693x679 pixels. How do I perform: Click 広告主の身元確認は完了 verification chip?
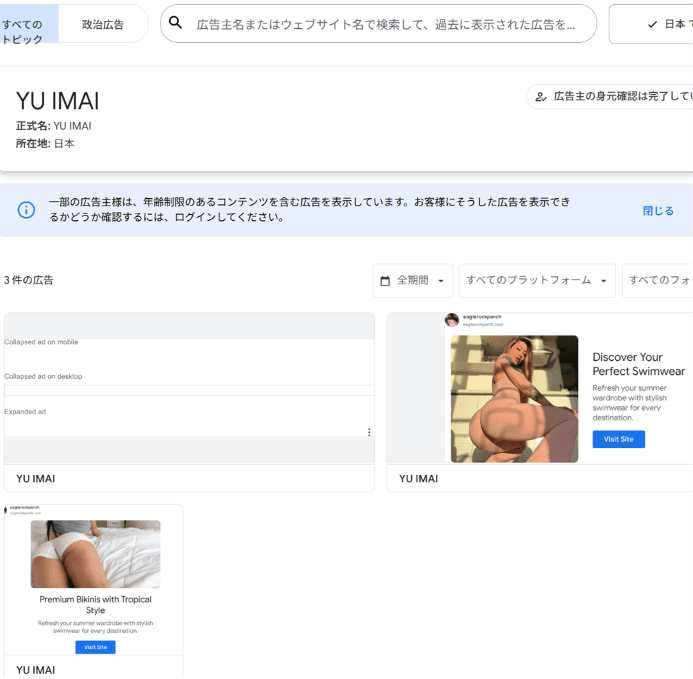coord(610,96)
